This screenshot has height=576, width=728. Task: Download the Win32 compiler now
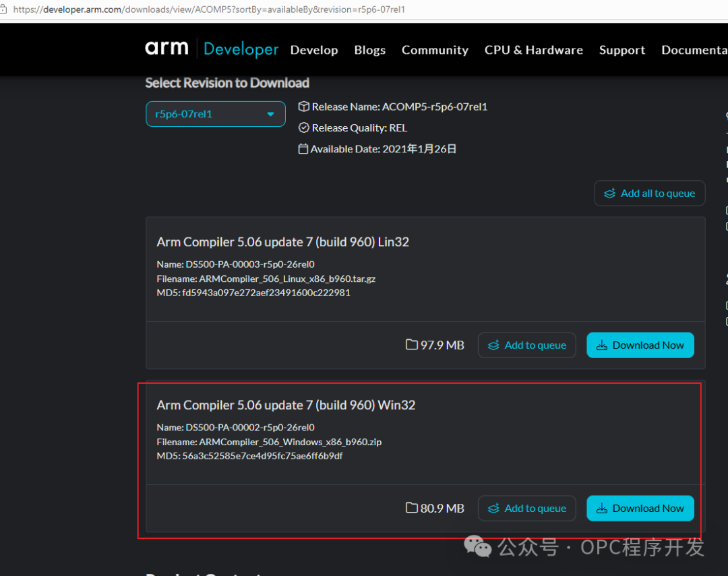(640, 508)
